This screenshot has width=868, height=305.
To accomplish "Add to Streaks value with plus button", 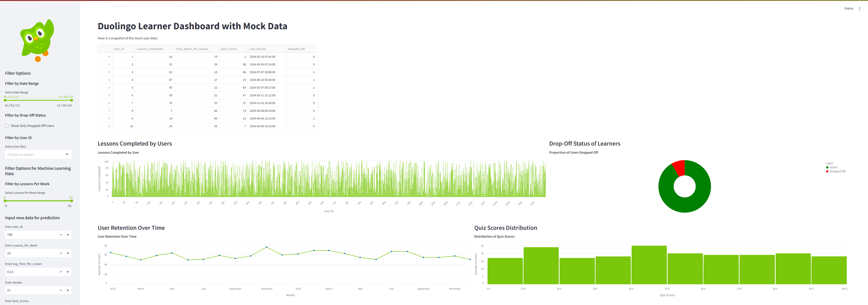I will tap(68, 290).
